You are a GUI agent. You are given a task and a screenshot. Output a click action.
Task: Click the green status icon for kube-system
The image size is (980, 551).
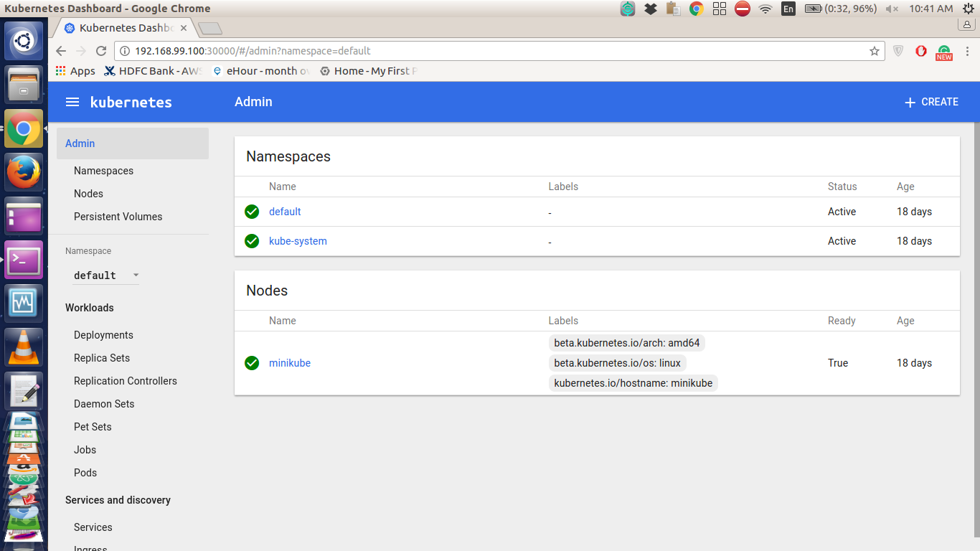[x=252, y=241]
